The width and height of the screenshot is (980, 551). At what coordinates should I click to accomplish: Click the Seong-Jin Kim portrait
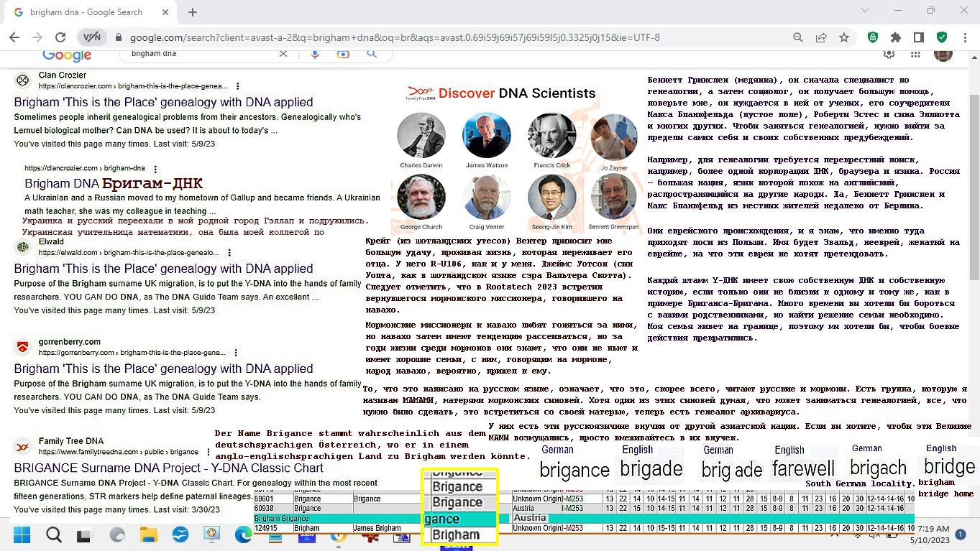(551, 196)
